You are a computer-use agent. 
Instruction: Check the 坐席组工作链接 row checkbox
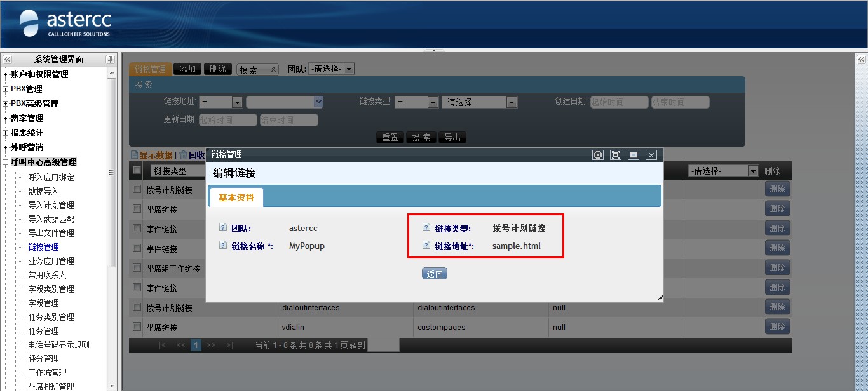pyautogui.click(x=137, y=268)
